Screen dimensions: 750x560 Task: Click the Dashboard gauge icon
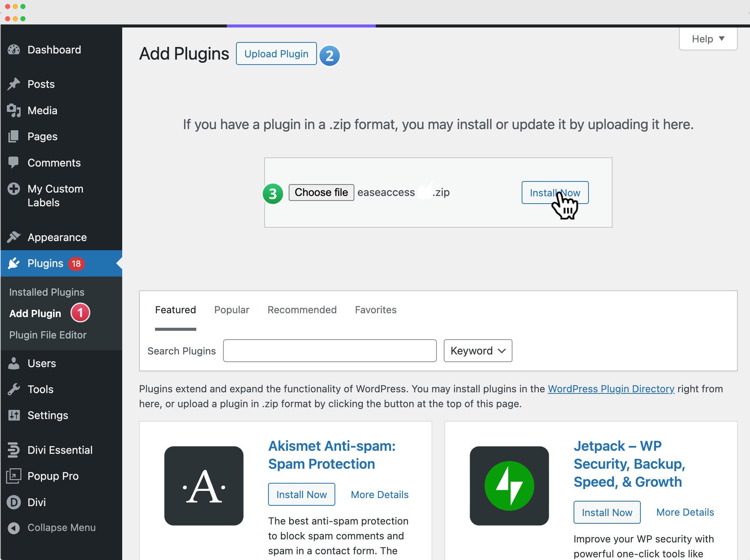click(x=14, y=50)
